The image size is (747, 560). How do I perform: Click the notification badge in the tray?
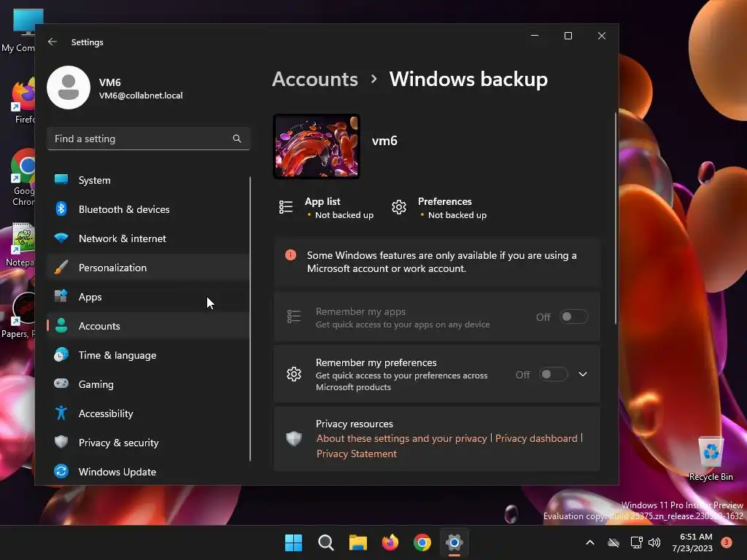[x=727, y=542]
